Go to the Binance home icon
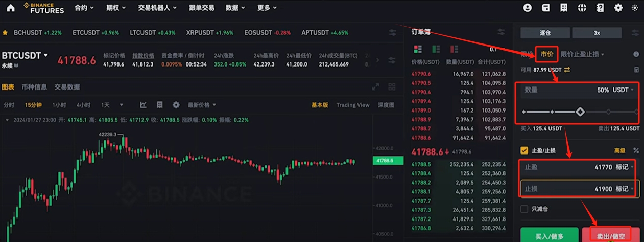This screenshot has width=644, height=242. pyautogui.click(x=10, y=8)
